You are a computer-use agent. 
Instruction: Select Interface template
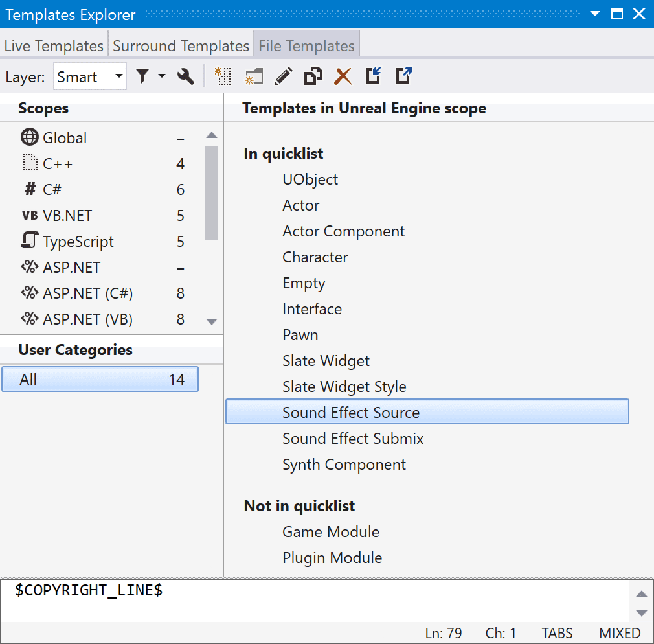pyautogui.click(x=312, y=309)
